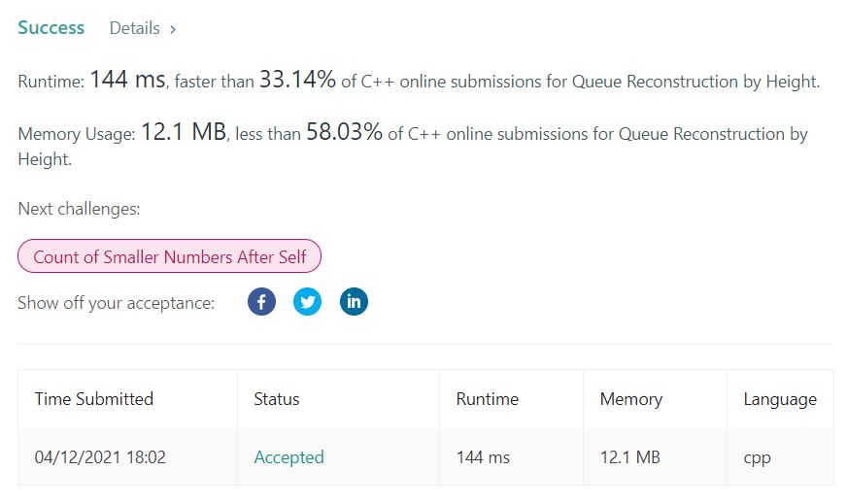Click the 12.1 MB memory table cell
Viewport: 847px width, 504px height.
point(629,456)
